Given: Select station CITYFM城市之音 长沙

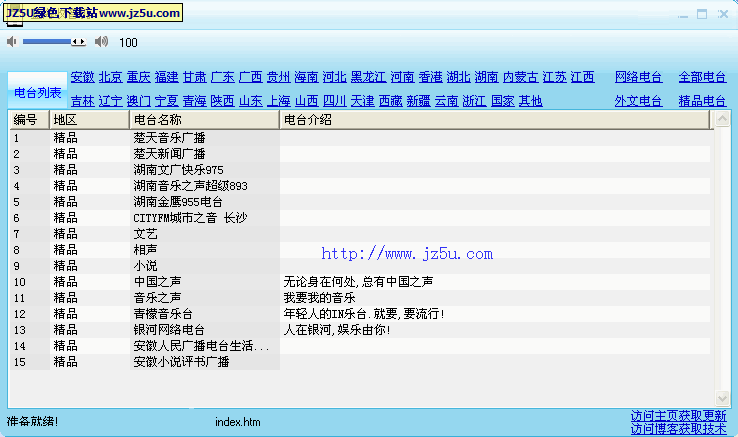Looking at the screenshot, I should click(190, 218).
